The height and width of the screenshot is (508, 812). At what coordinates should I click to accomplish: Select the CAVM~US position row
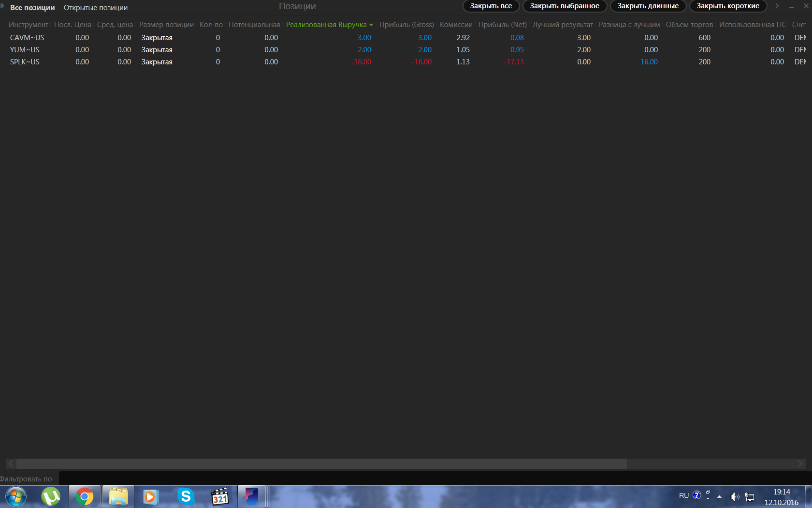(x=406, y=38)
